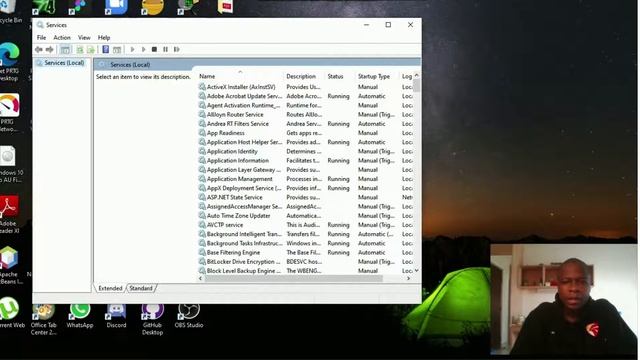This screenshot has width=640, height=360.
Task: Select the Application Host Helper Service row
Action: point(305,142)
